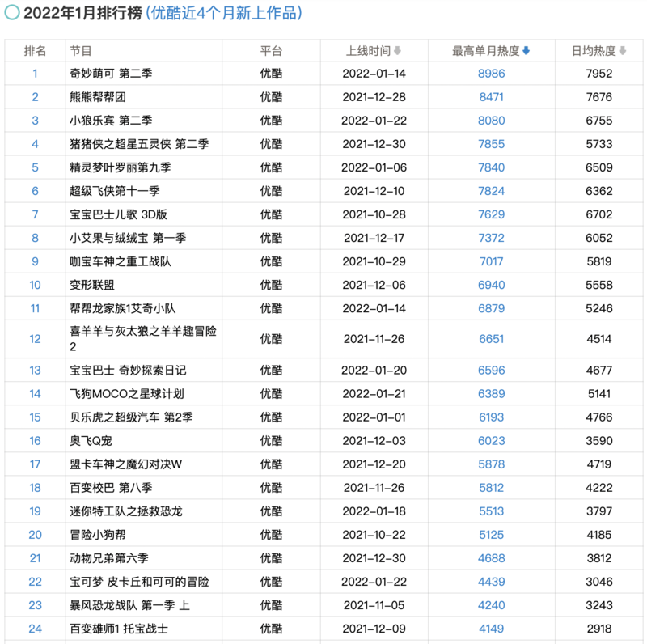Open heat value 6940 for 变形联盟

coord(492,286)
